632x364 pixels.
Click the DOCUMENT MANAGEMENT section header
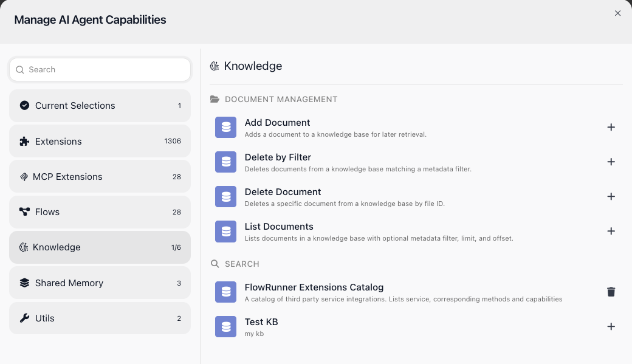[x=281, y=100]
